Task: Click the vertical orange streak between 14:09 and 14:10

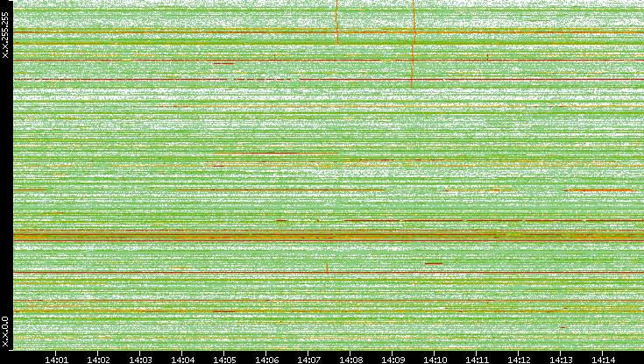Action: coord(414,44)
